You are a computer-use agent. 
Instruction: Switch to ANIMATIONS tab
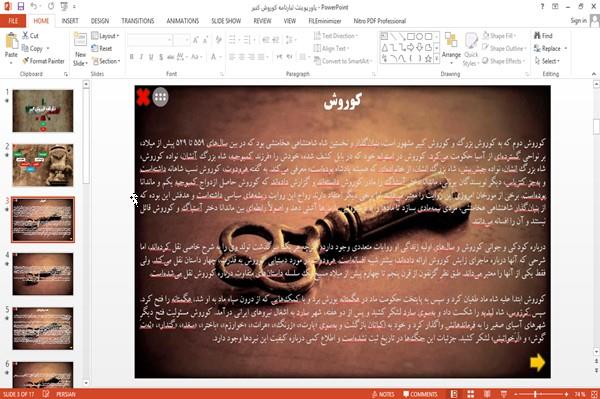click(183, 21)
